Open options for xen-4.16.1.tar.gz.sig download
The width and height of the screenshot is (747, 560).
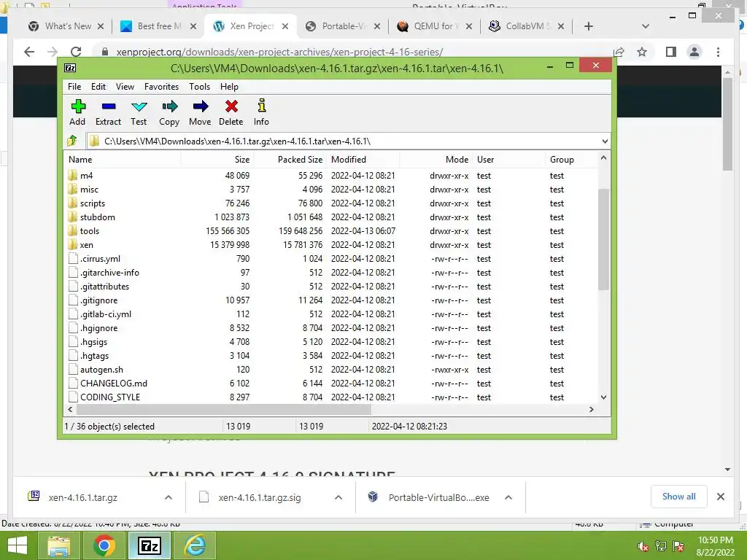coord(338,497)
